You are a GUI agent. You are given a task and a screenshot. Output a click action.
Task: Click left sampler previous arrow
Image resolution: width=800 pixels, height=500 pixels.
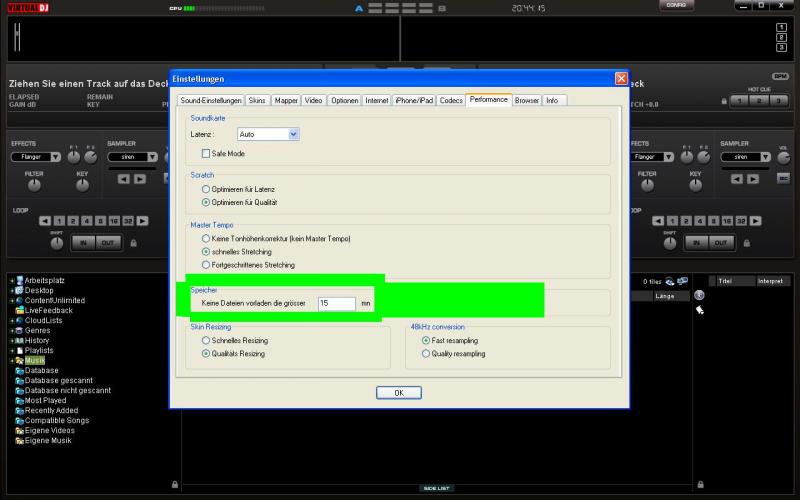point(123,179)
